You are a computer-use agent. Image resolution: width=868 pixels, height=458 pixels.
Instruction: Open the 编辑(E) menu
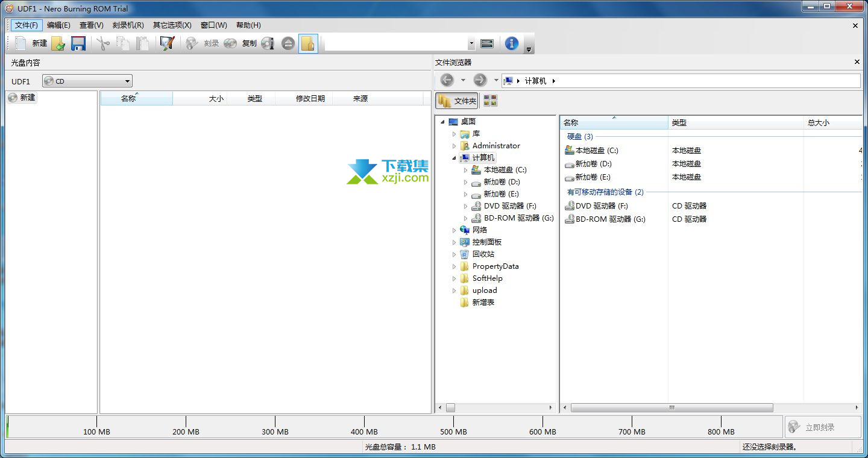(58, 25)
